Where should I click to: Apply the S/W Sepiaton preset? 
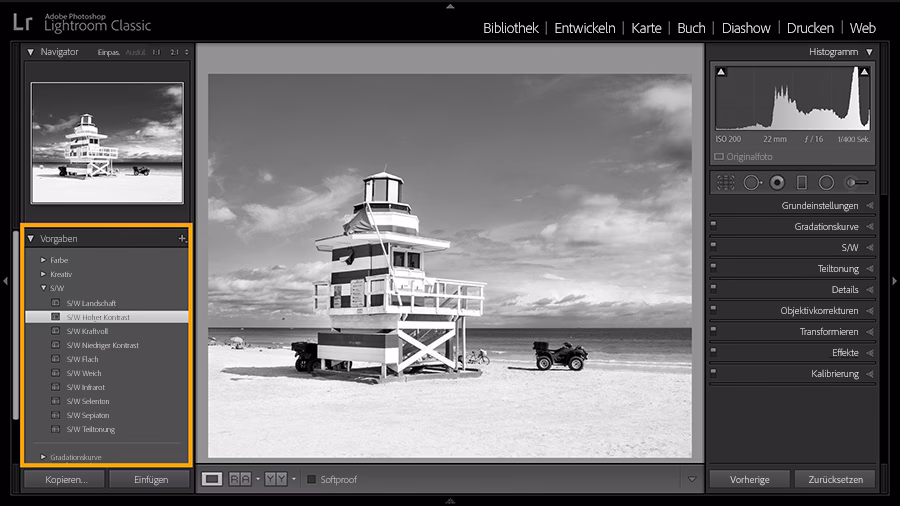pos(88,415)
